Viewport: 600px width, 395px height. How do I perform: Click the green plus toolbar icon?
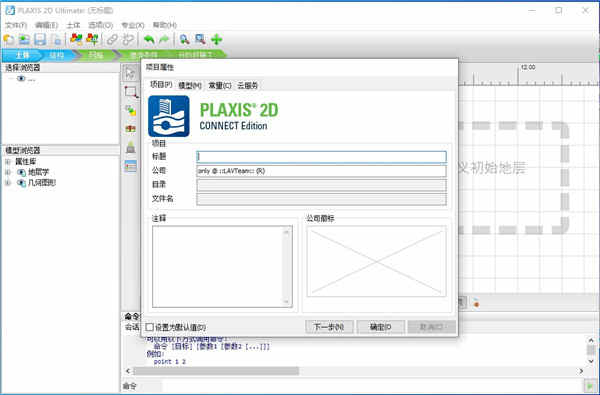click(217, 39)
